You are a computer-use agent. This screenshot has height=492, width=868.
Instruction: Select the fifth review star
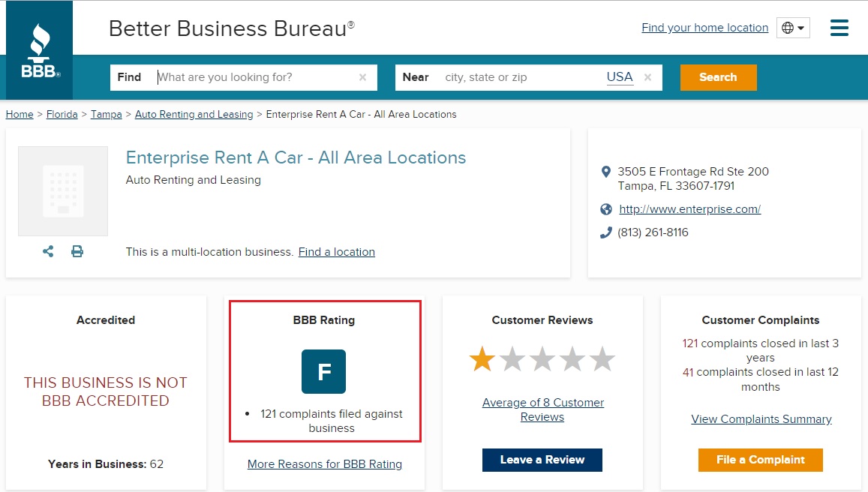[x=602, y=359]
